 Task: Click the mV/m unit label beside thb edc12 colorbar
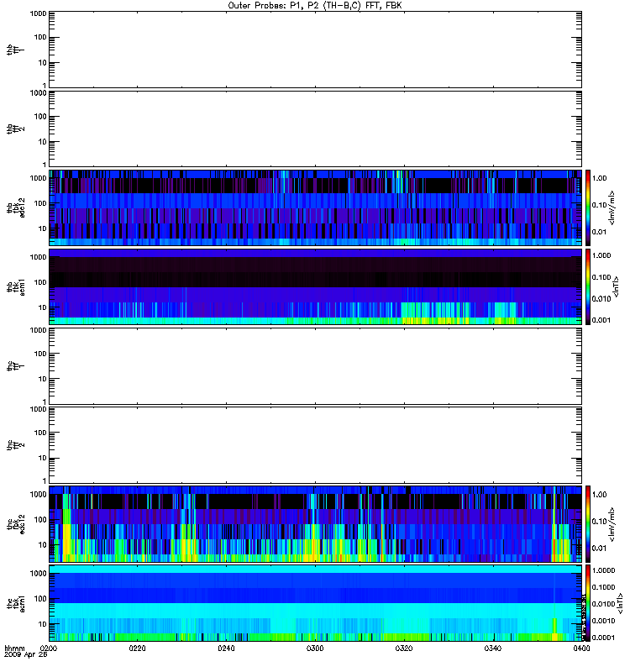(612, 207)
